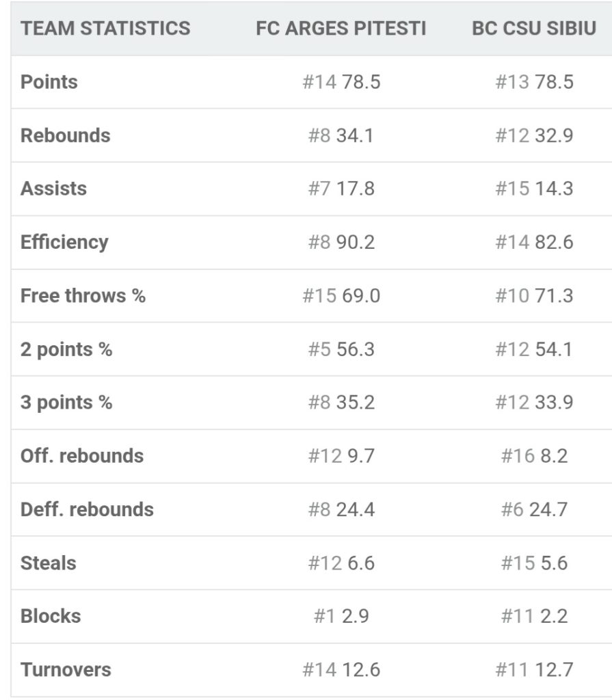Viewport: 612px width, 700px height.
Task: Click Sibiu's #10 71.3 free throws value
Action: (534, 295)
